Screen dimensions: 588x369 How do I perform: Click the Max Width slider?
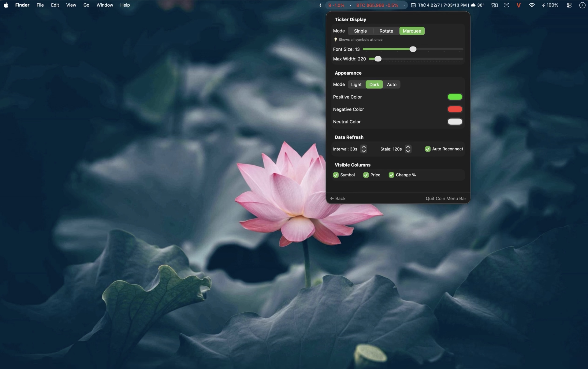416,59
